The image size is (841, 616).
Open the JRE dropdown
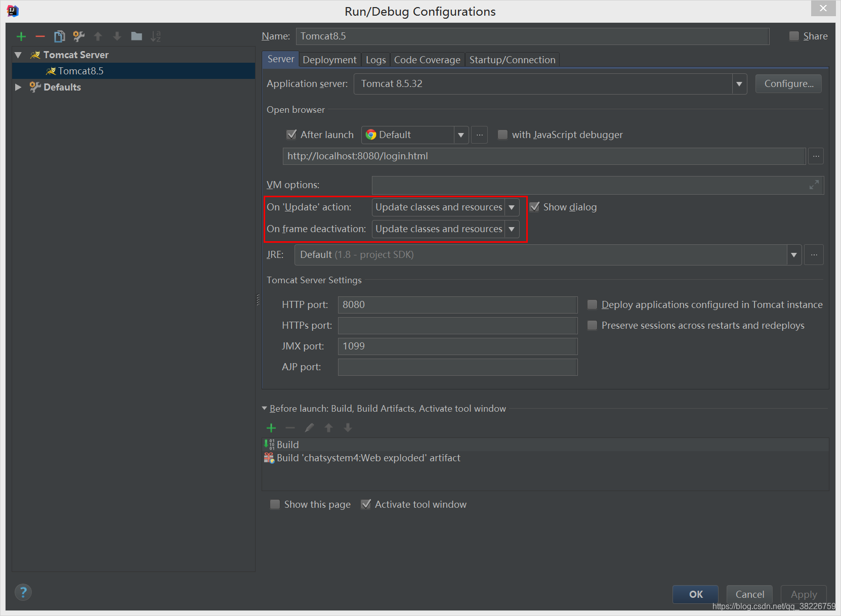click(794, 255)
